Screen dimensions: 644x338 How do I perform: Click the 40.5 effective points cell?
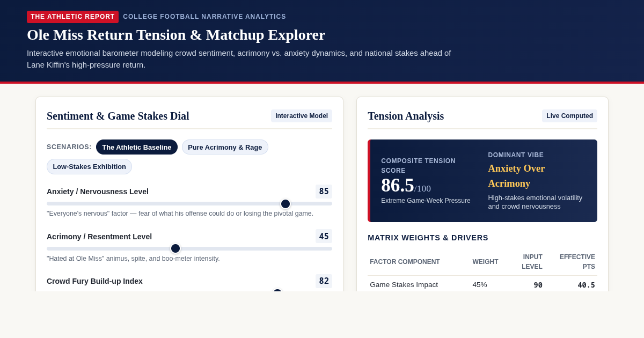(586, 285)
